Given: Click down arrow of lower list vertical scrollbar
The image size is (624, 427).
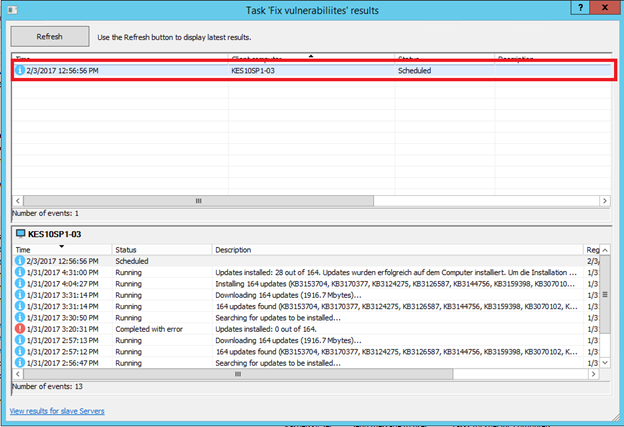Looking at the screenshot, I should pos(606,362).
